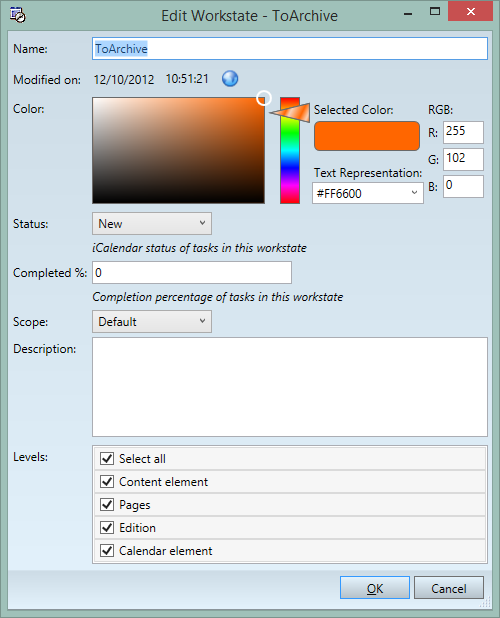Viewport: 500px width, 618px height.
Task: Click the orange Selected Color swatch
Action: pyautogui.click(x=367, y=136)
